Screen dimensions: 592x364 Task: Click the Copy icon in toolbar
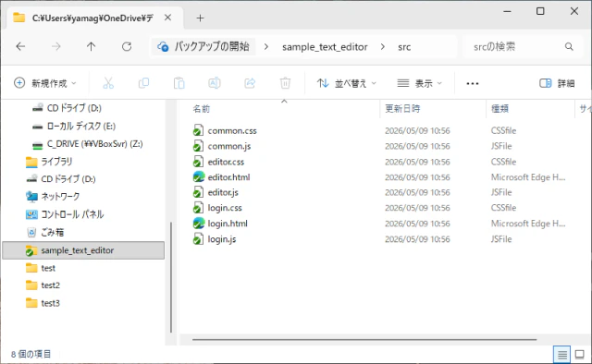(x=143, y=83)
